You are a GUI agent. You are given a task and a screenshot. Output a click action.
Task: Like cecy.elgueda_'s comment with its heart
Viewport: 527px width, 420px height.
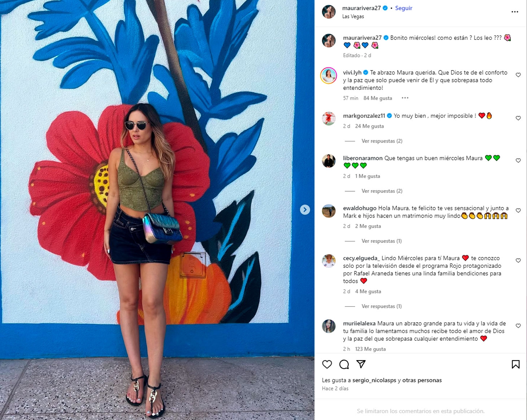(518, 261)
